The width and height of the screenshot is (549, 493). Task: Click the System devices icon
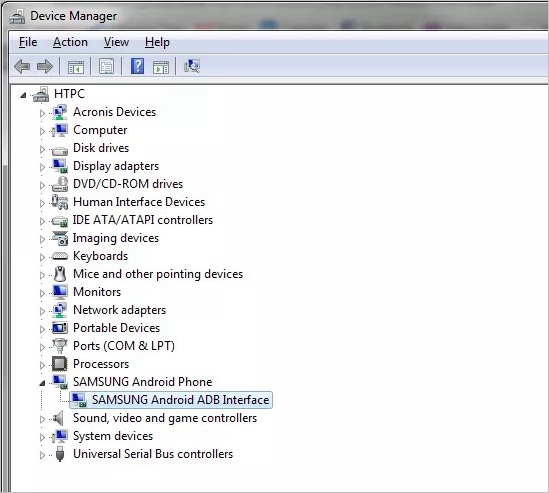tap(60, 436)
